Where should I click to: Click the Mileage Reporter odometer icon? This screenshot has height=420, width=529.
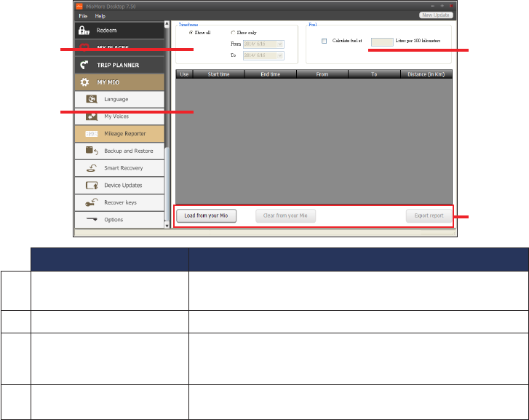tap(92, 134)
